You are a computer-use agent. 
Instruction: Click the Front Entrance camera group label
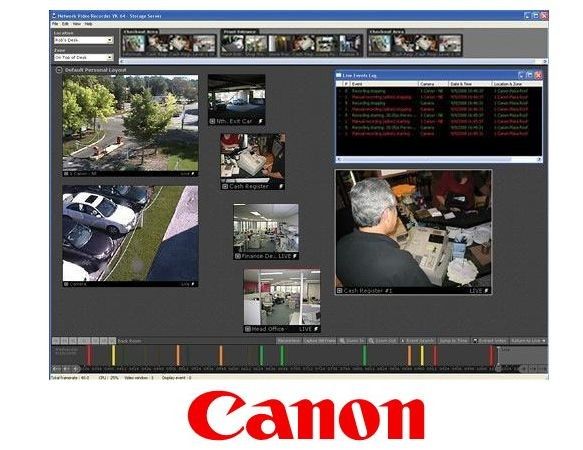pos(239,32)
